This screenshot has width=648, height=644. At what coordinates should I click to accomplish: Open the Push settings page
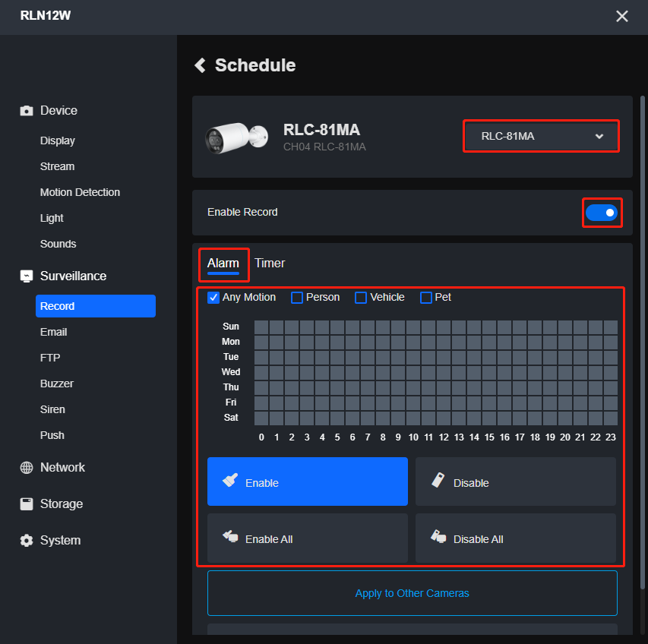[52, 435]
